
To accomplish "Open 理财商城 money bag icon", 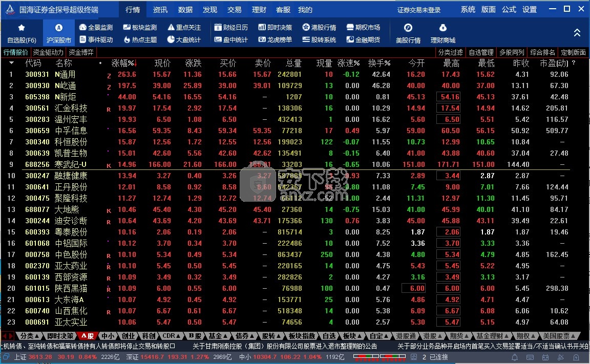I will tap(443, 28).
